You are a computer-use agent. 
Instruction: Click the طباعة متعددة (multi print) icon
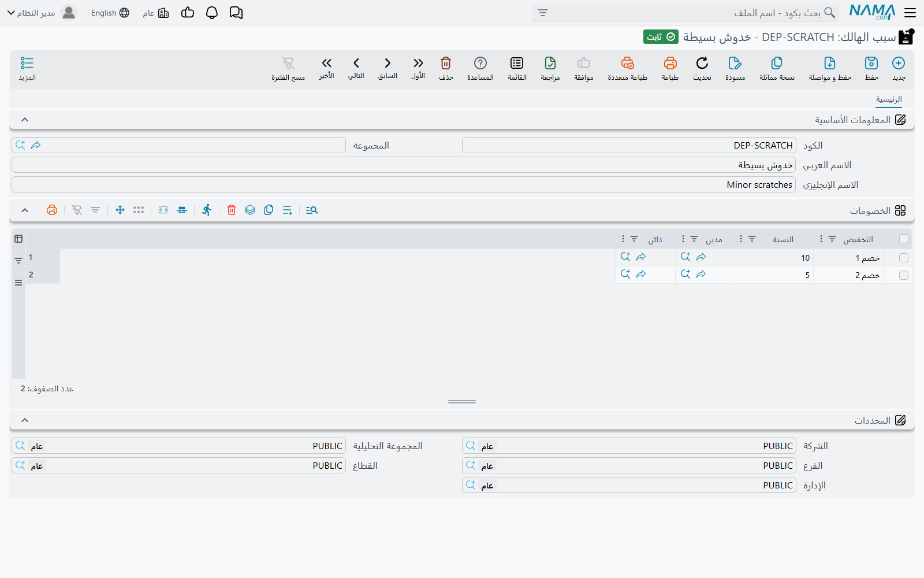(x=627, y=63)
